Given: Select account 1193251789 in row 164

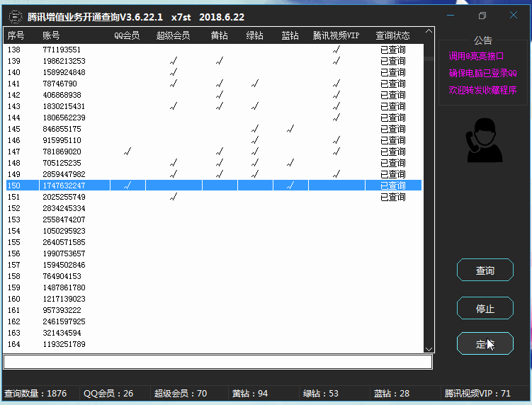Looking at the screenshot, I should (x=64, y=344).
